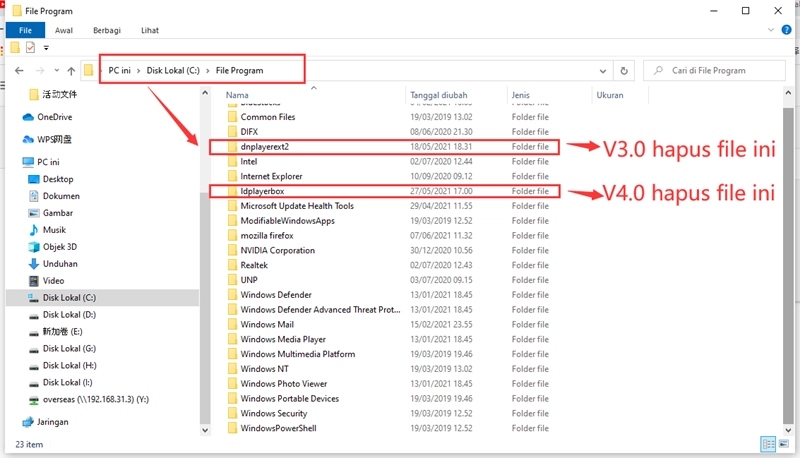Sort by the Jenis column header
800x458 pixels.
(520, 95)
